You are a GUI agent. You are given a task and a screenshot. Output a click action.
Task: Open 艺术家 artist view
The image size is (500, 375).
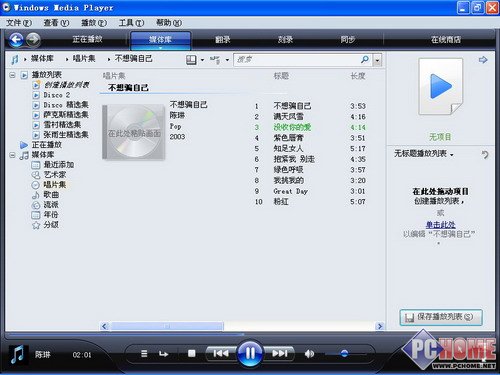pos(55,175)
